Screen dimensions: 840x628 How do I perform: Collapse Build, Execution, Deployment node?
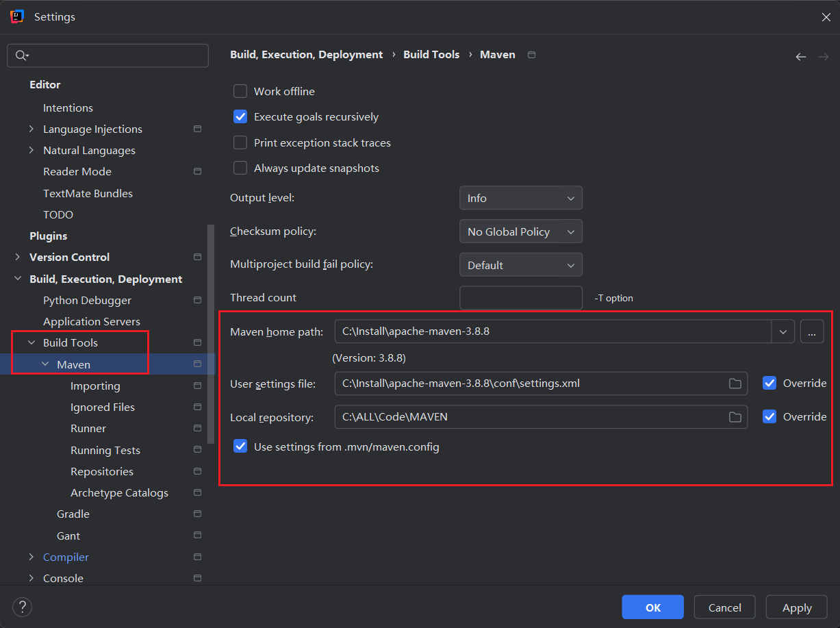point(18,279)
